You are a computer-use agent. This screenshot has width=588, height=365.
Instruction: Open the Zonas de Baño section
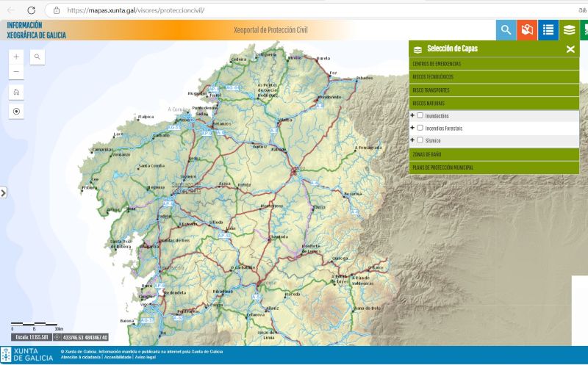[493, 155]
